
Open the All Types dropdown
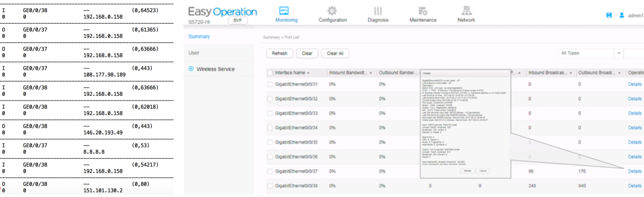(619, 53)
